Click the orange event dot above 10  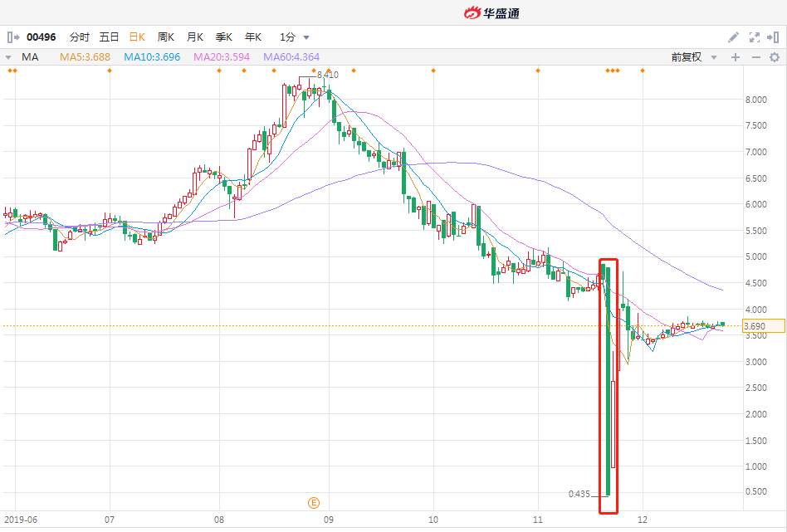click(433, 71)
